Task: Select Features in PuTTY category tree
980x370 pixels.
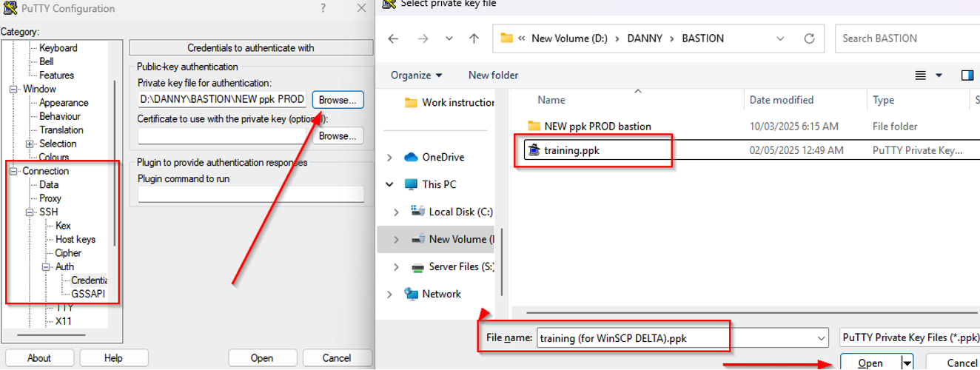Action: click(x=57, y=75)
